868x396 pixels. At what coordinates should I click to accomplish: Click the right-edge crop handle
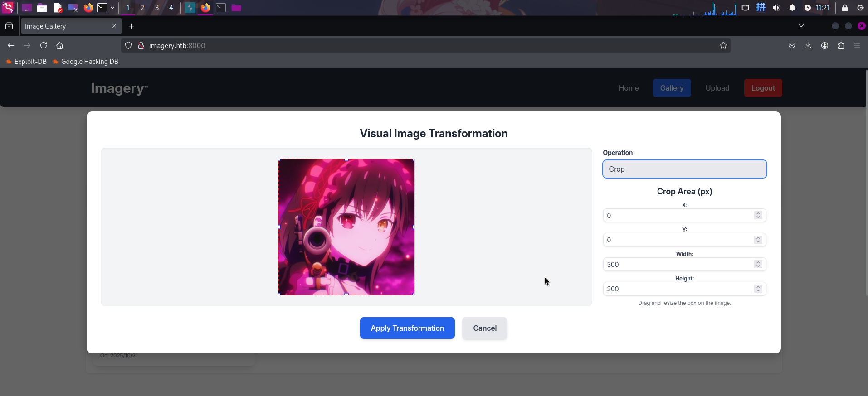(414, 227)
